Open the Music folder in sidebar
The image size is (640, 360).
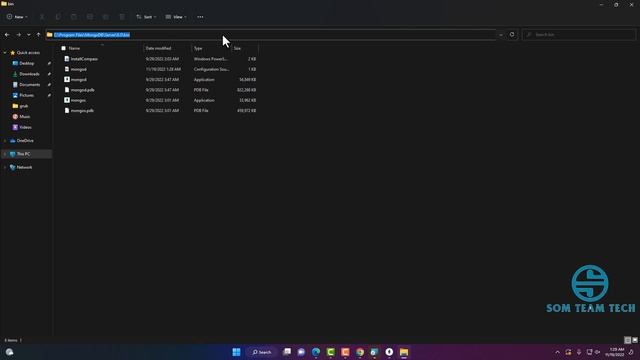pos(24,116)
